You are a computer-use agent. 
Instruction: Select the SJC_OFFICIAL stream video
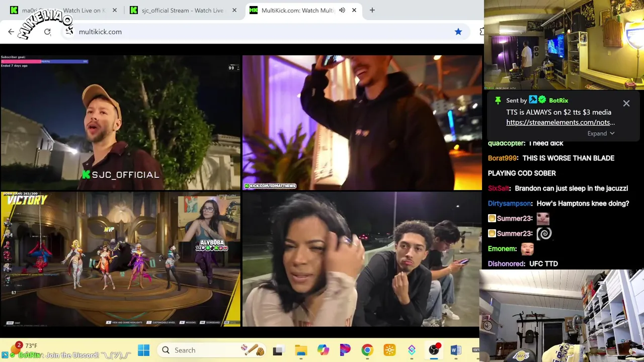120,123
